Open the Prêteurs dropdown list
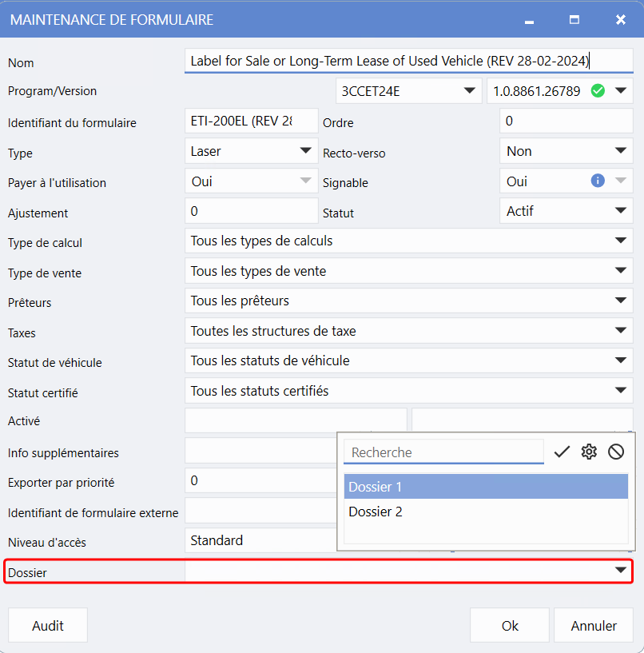Screen dimensions: 644x653 pyautogui.click(x=620, y=301)
